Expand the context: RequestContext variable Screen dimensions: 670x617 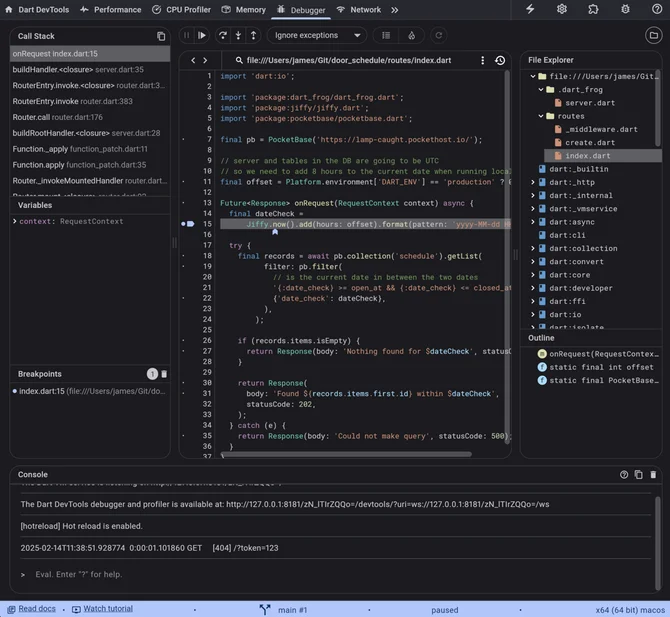(15, 221)
